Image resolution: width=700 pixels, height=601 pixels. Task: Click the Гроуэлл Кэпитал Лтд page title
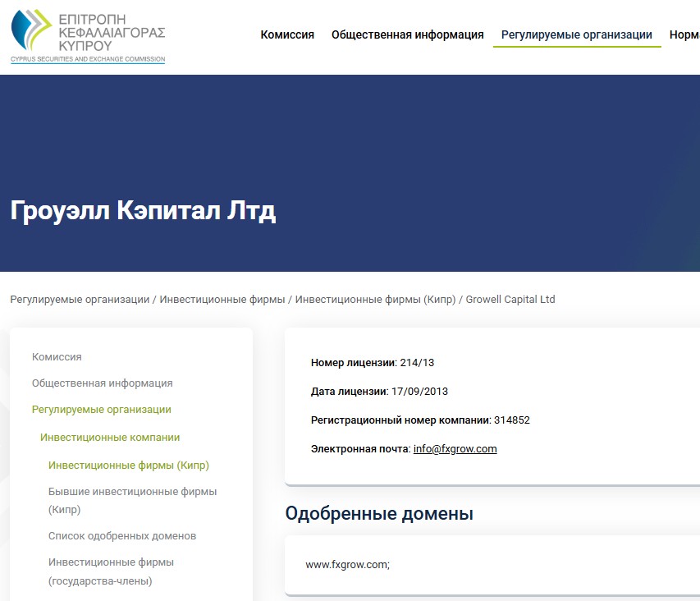tap(143, 210)
